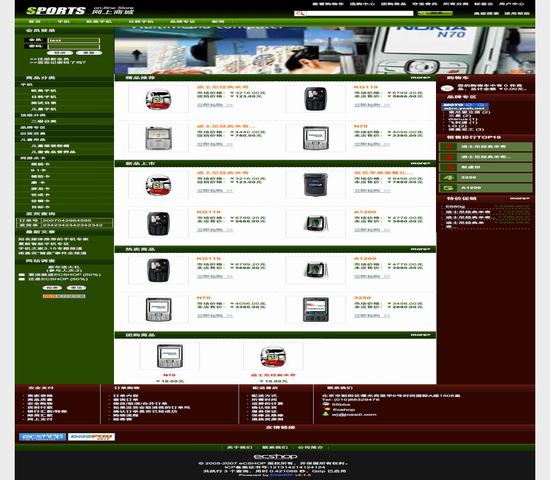Select the second poll option radio button
The width and height of the screenshot is (550, 480).
coord(22,279)
